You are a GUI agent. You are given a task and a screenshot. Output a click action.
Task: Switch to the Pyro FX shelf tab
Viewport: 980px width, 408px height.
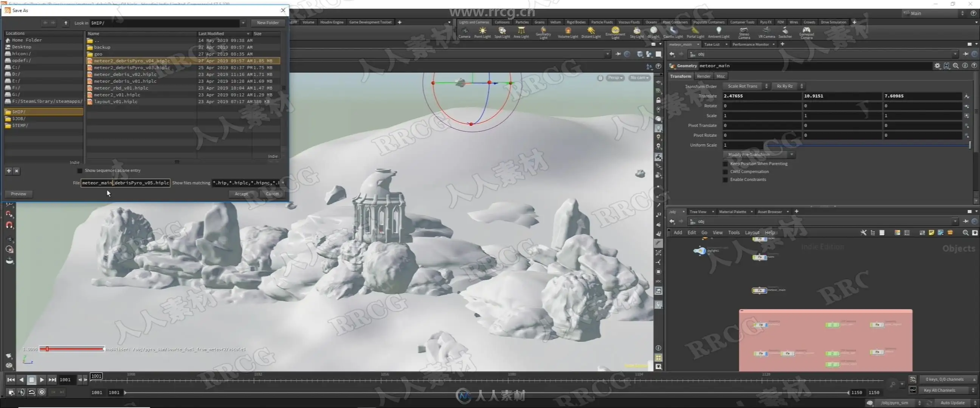765,22
